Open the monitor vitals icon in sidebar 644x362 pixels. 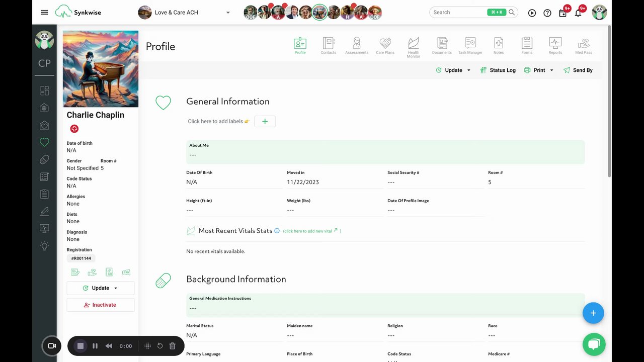point(44,228)
